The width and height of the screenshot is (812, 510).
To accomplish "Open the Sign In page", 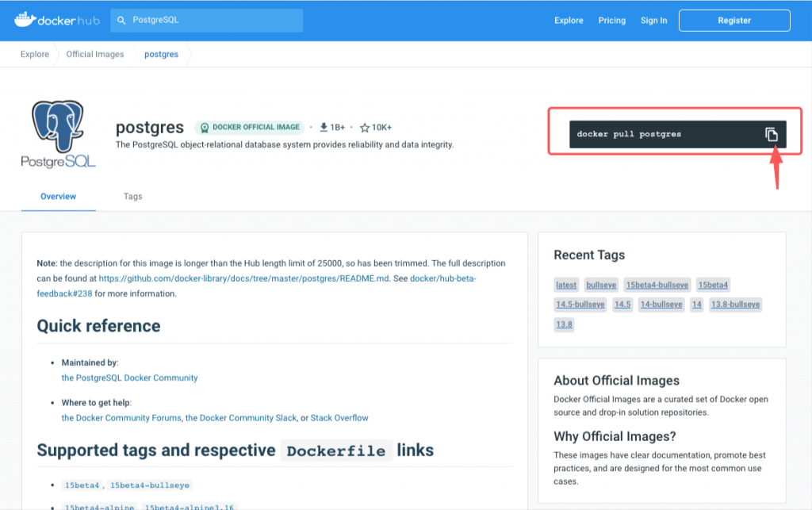I will [x=653, y=20].
